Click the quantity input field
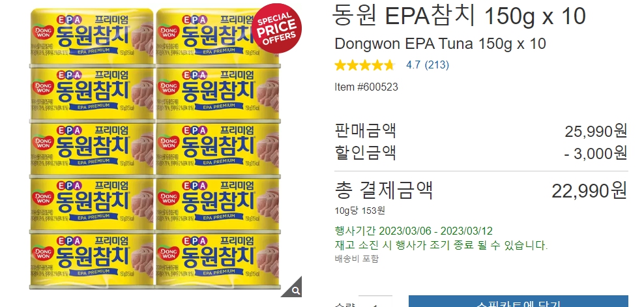The image size is (644, 307). pyautogui.click(x=375, y=302)
